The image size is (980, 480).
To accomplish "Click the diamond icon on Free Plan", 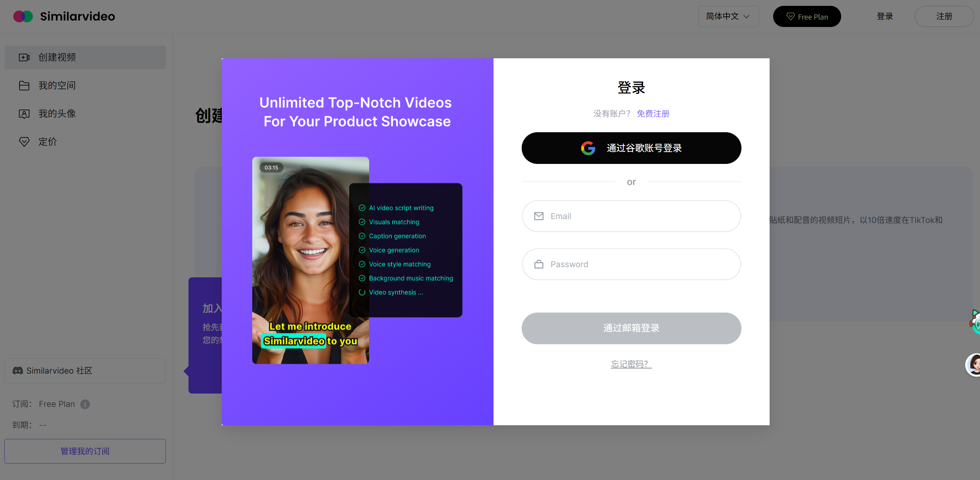I will click(791, 17).
